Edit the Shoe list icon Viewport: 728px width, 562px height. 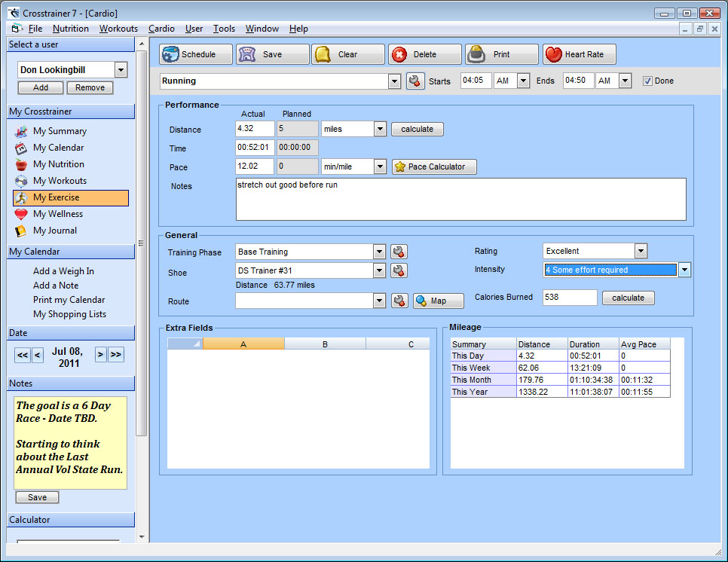399,270
